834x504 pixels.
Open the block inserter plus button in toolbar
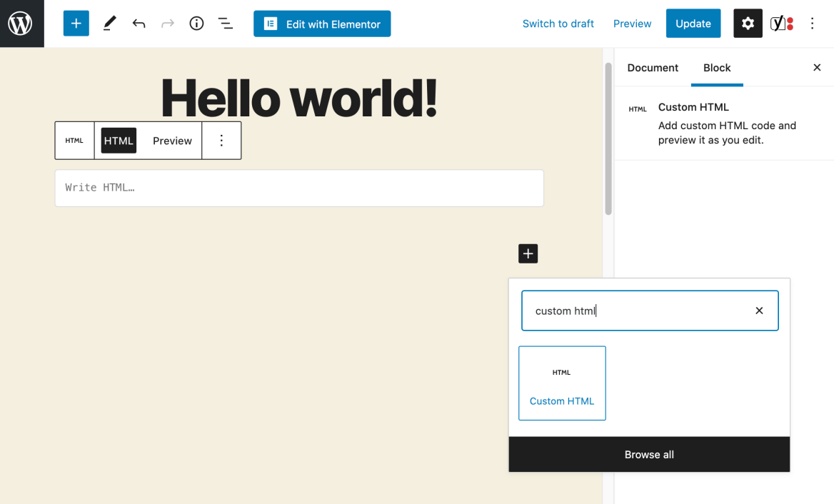tap(76, 24)
